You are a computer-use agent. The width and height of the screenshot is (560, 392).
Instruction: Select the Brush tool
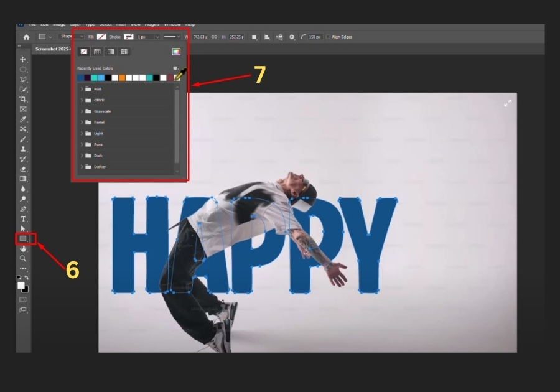pyautogui.click(x=23, y=139)
